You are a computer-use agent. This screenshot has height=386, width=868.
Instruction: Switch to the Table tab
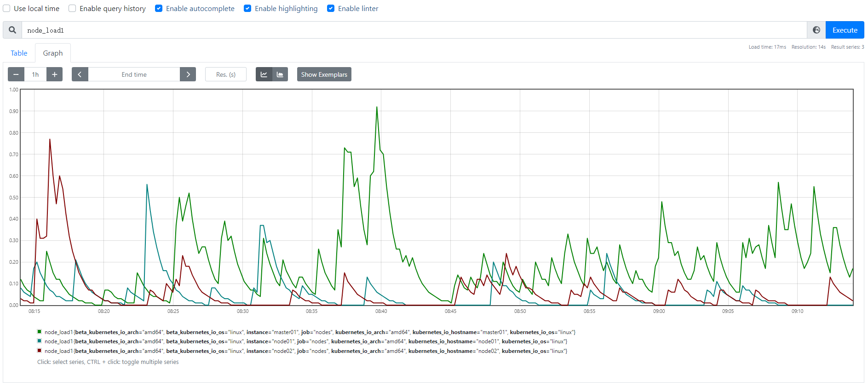coord(19,53)
